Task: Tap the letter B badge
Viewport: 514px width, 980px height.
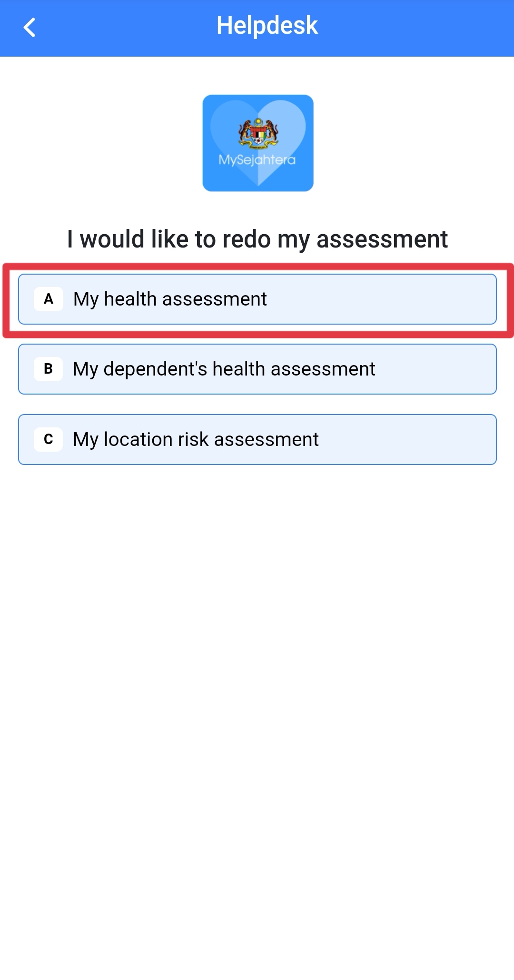Action: 49,369
